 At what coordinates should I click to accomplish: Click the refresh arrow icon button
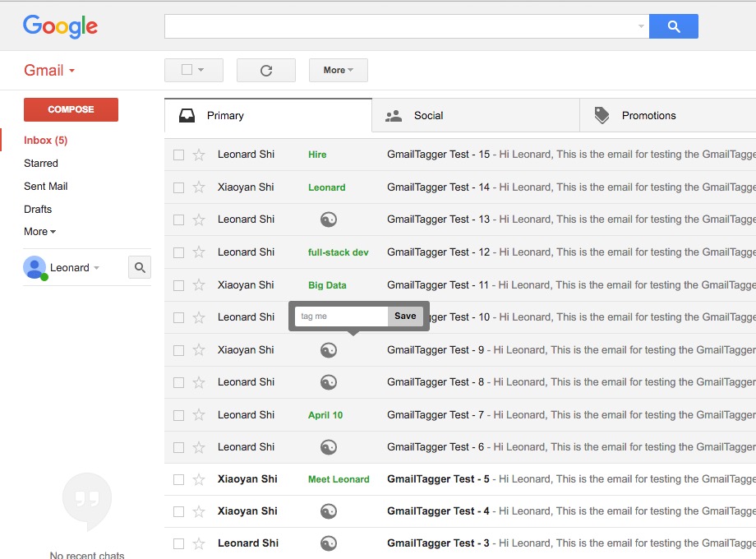pyautogui.click(x=266, y=71)
